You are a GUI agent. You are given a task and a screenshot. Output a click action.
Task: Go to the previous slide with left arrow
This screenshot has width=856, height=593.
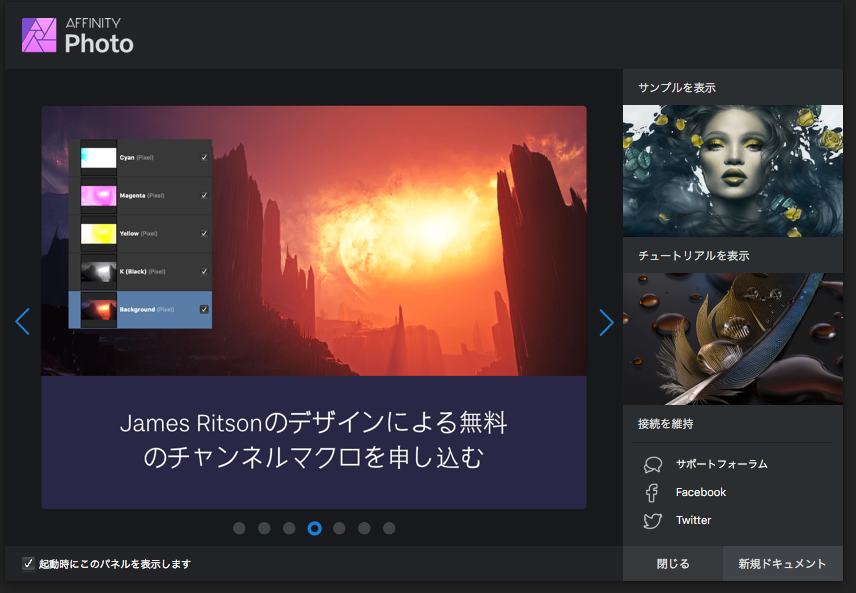[x=22, y=321]
